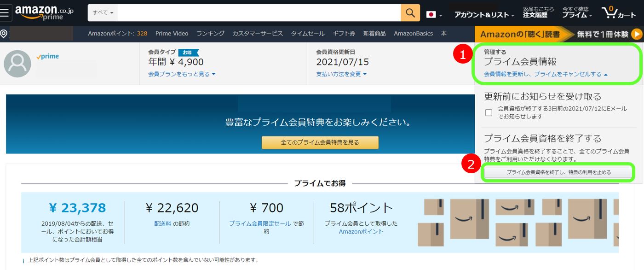Click the Amazonの「聴く」読書 banner text
This screenshot has height=270, width=644.
pyautogui.click(x=520, y=34)
